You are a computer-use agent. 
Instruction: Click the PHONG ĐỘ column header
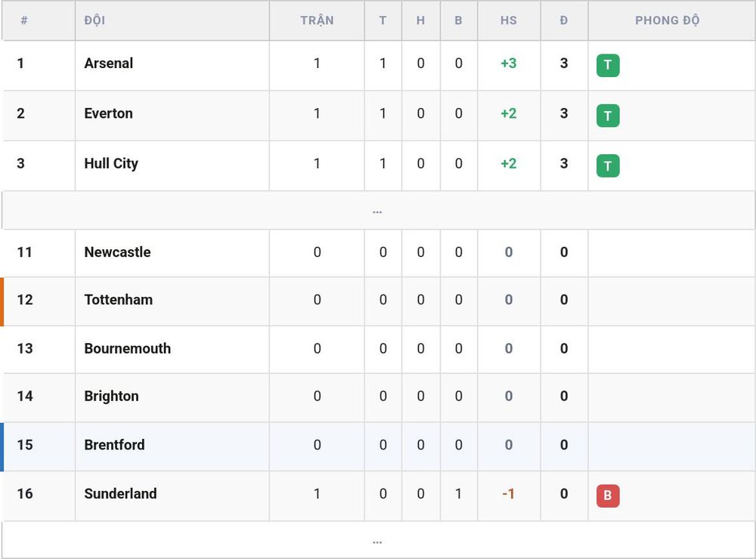[x=667, y=20]
